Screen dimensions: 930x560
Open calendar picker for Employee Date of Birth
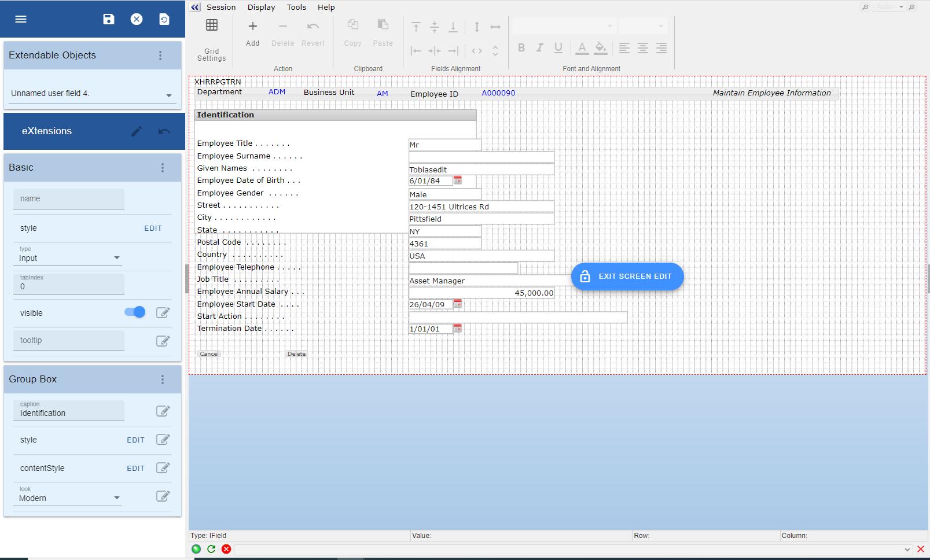pos(458,180)
